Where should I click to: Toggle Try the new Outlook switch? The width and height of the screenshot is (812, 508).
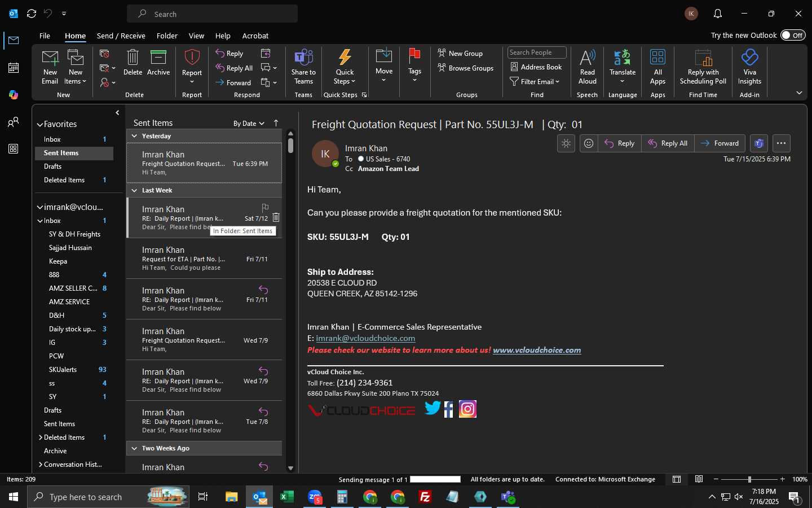pyautogui.click(x=793, y=35)
